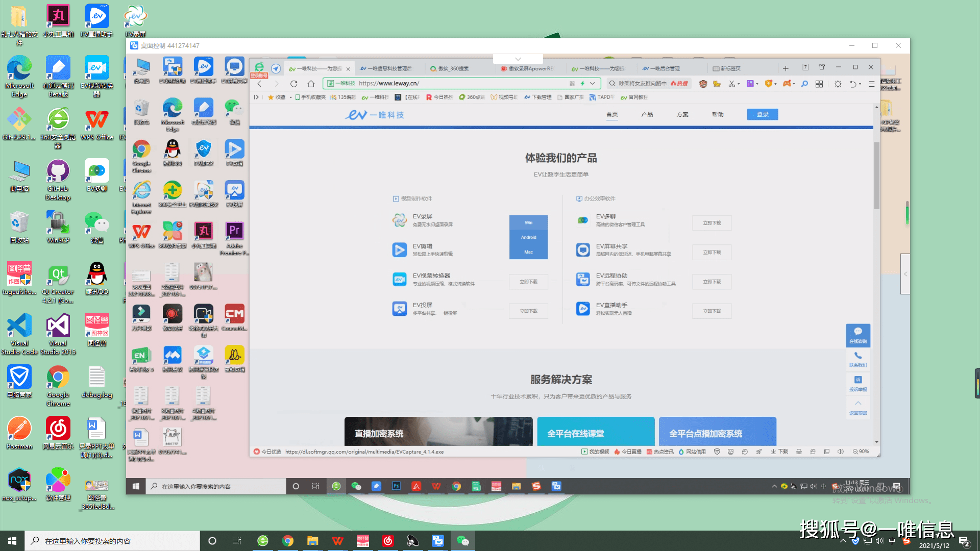This screenshot has height=551, width=980.
Task: Open 帮助 in the site navigation
Action: (x=717, y=114)
